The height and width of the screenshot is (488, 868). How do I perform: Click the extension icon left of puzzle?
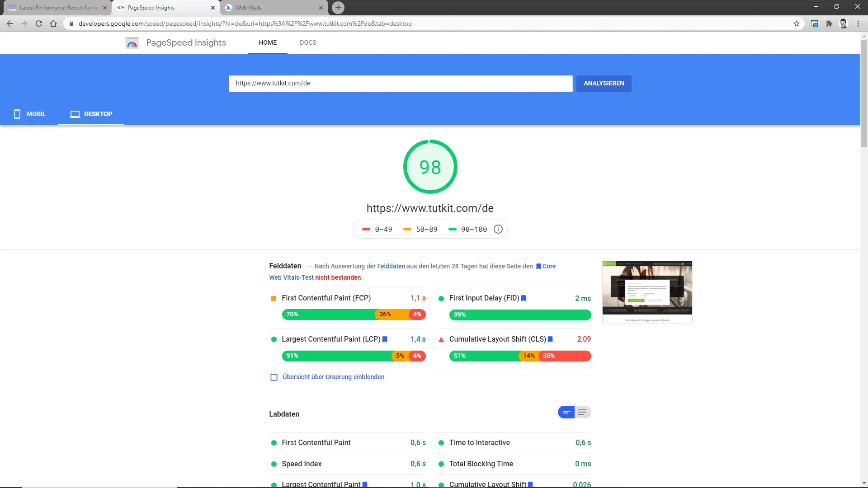coord(815,23)
